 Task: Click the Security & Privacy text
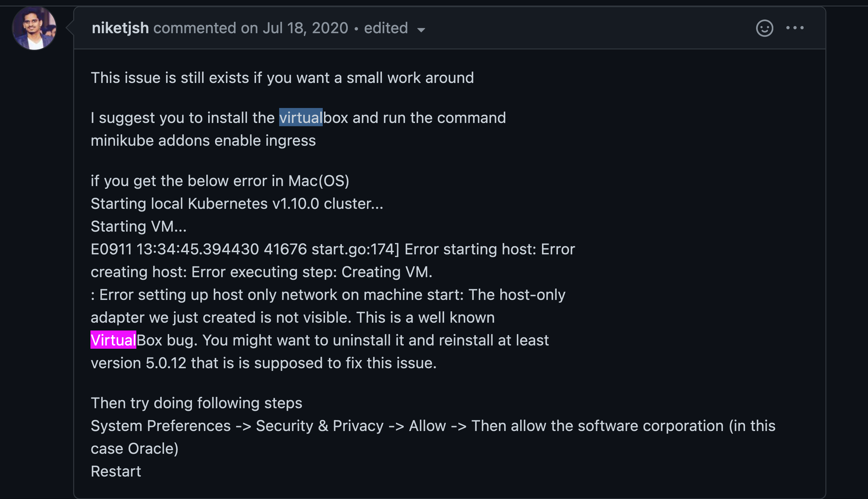[x=320, y=426]
